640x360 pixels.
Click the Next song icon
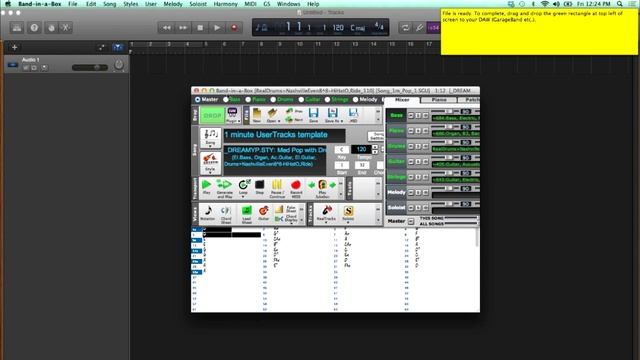coord(293,120)
